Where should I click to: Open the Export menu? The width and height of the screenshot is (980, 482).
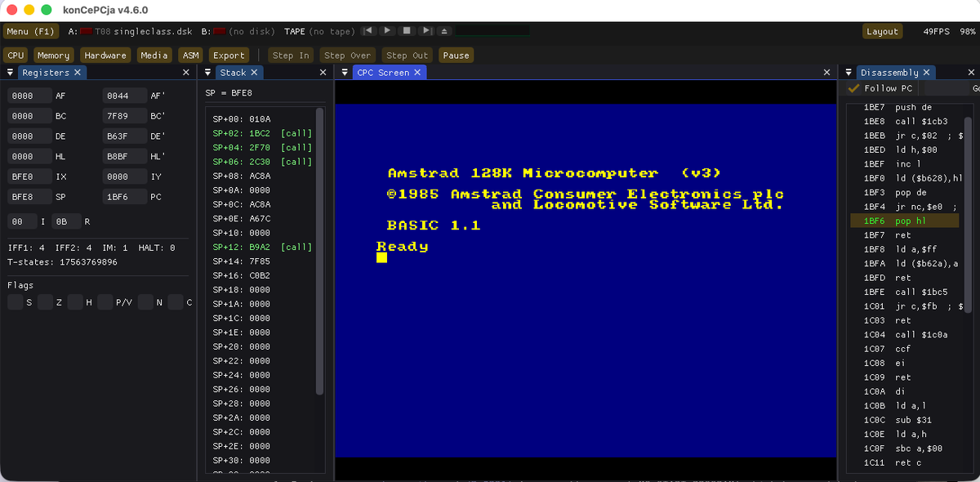click(x=229, y=56)
